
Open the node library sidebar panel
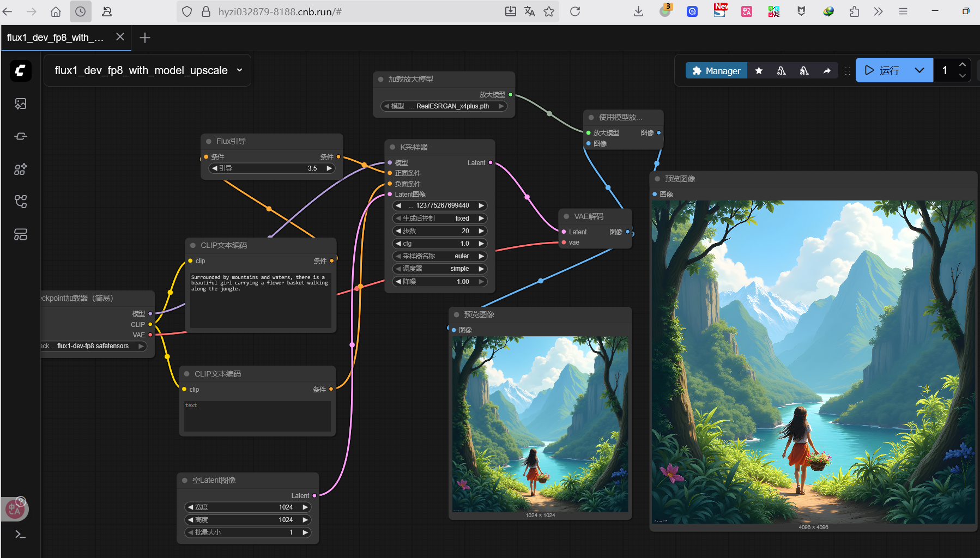point(20,136)
